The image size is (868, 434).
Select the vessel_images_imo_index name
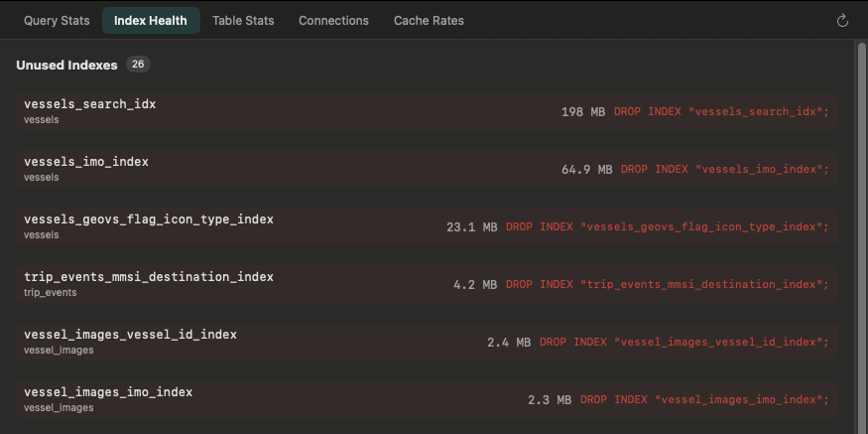tap(108, 392)
